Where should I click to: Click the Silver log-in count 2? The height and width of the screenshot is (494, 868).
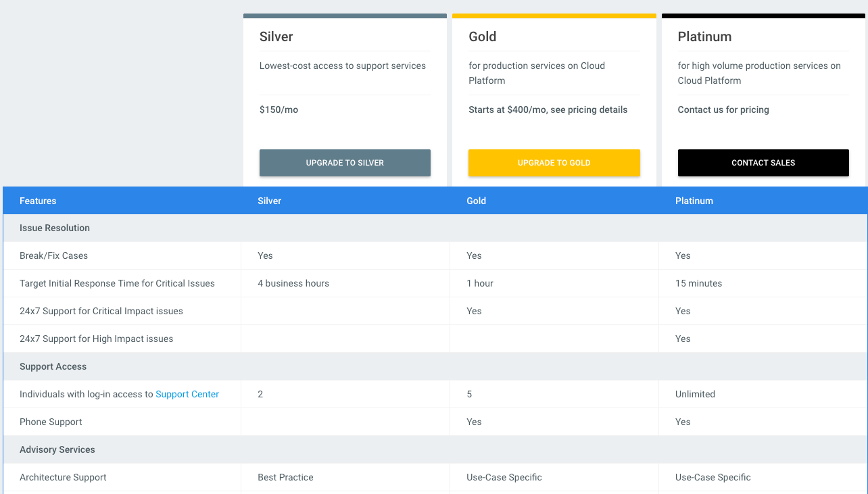click(260, 394)
